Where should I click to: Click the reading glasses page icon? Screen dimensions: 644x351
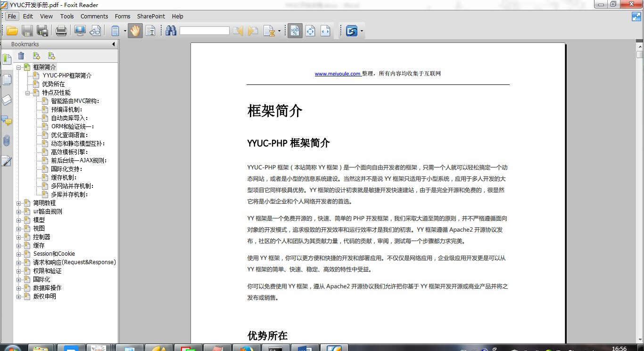(95, 31)
